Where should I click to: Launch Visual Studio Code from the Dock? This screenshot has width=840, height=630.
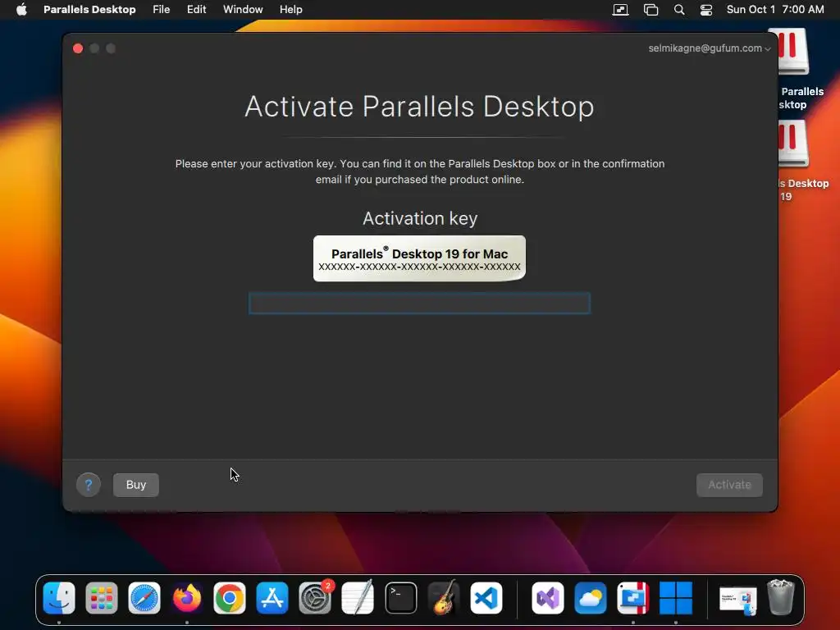click(486, 598)
